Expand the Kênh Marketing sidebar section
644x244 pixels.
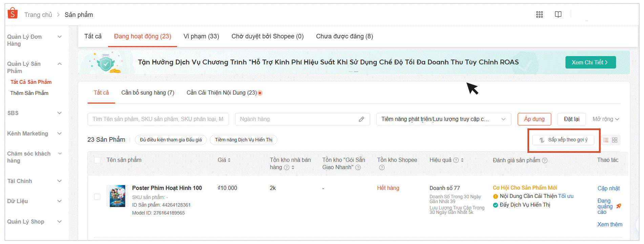tap(34, 134)
